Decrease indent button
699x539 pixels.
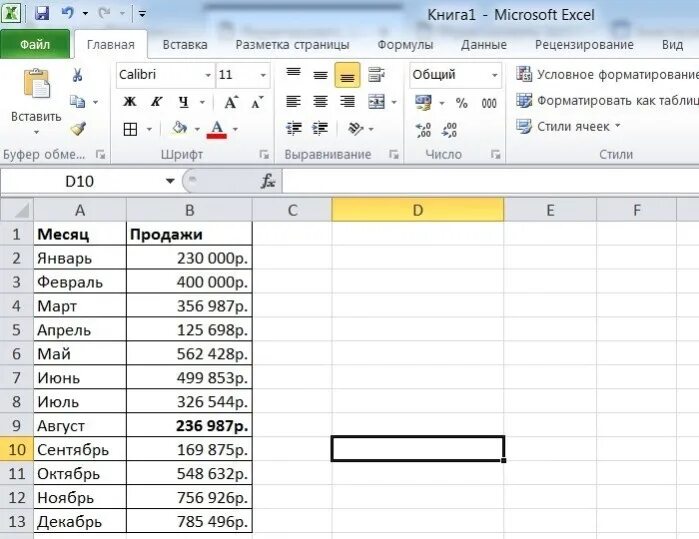[x=293, y=129]
